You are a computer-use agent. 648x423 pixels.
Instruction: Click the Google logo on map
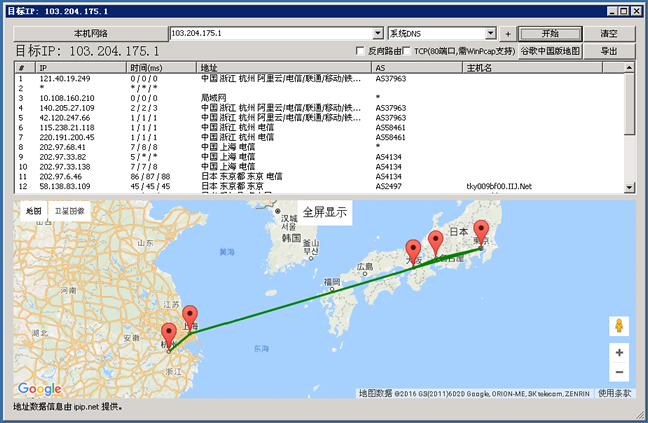[39, 389]
